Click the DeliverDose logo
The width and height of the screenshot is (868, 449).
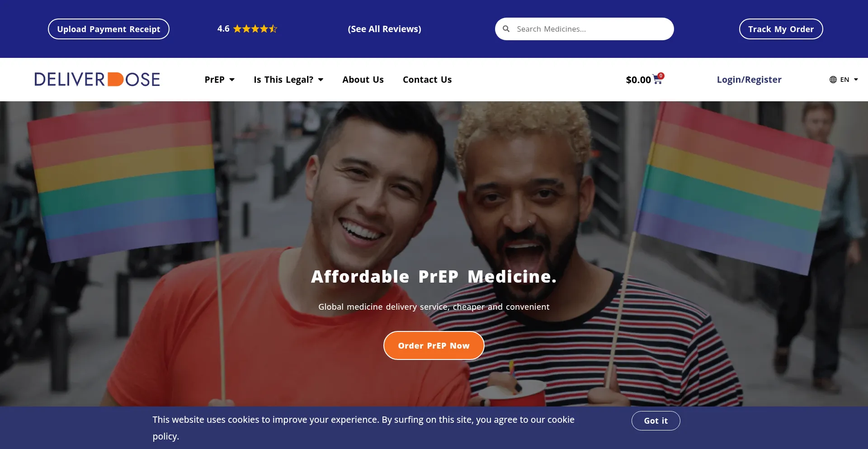[x=97, y=80]
